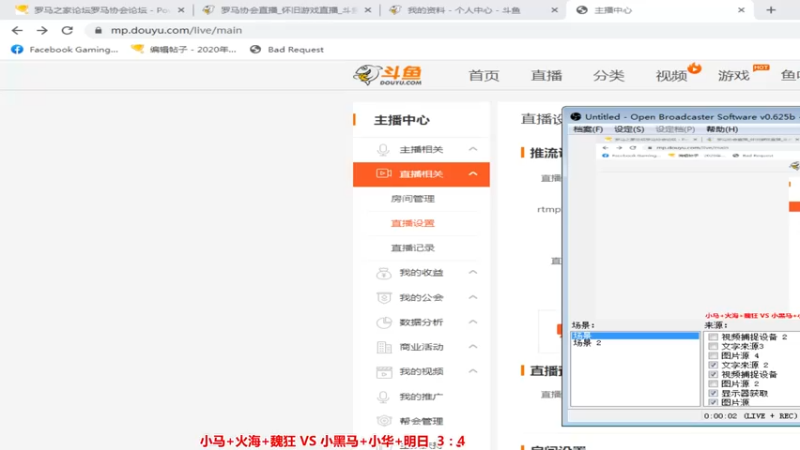Viewport: 800px width, 450px height.
Task: Click the globe favicon on the 主播中心 tab
Action: click(x=582, y=10)
